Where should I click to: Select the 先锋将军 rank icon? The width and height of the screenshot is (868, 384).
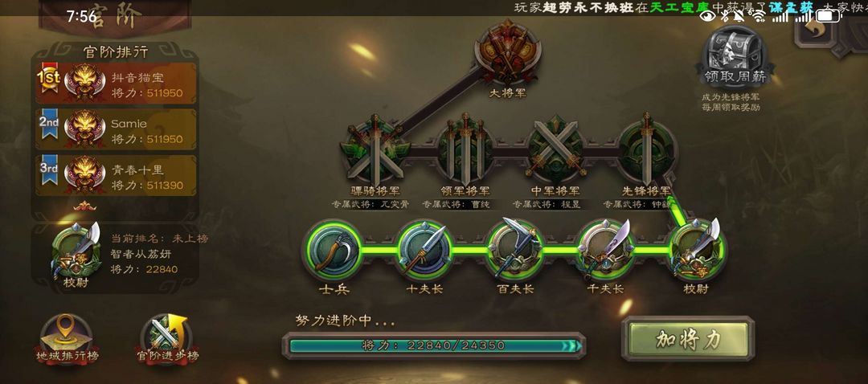pyautogui.click(x=646, y=149)
